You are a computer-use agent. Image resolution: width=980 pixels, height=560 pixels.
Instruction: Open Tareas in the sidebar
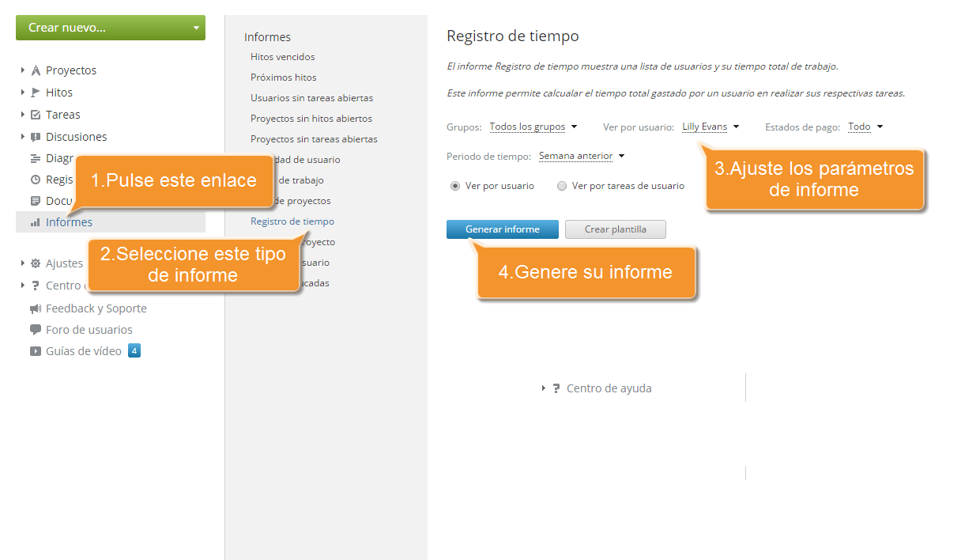63,115
